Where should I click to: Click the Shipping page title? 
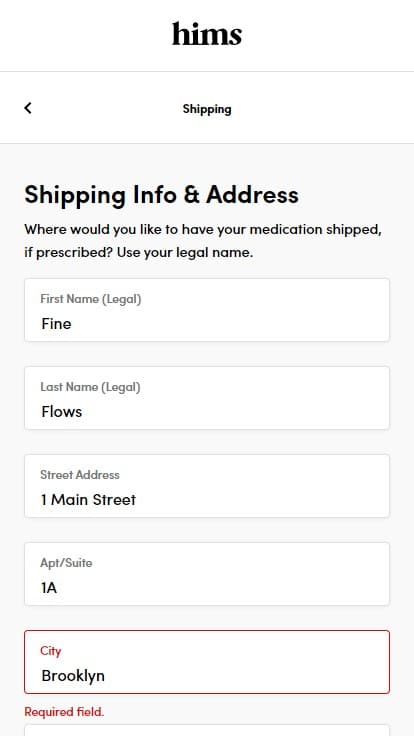point(207,109)
